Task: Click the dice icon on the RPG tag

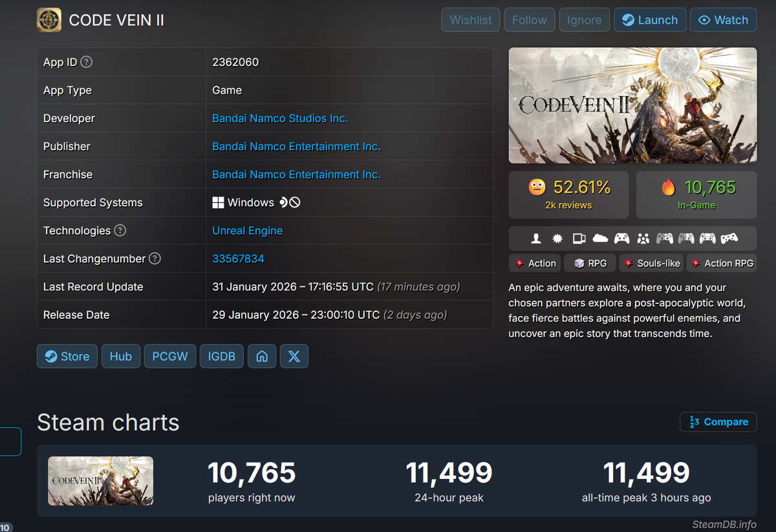Action: [x=579, y=263]
